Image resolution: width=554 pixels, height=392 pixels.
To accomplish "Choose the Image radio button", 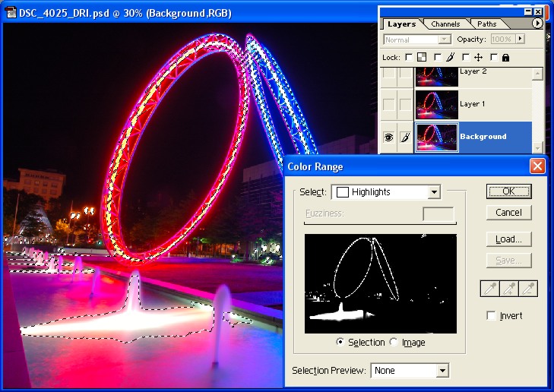I will coord(394,343).
